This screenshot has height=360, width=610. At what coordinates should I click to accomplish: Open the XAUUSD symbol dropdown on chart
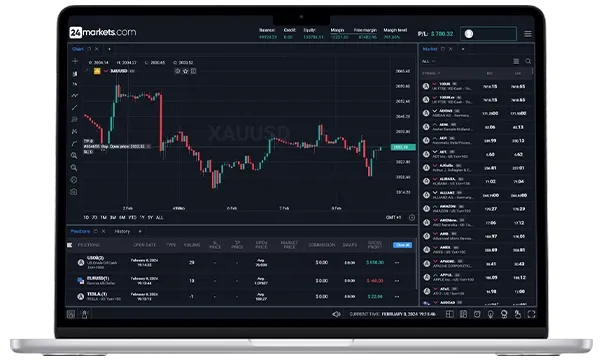pos(105,71)
